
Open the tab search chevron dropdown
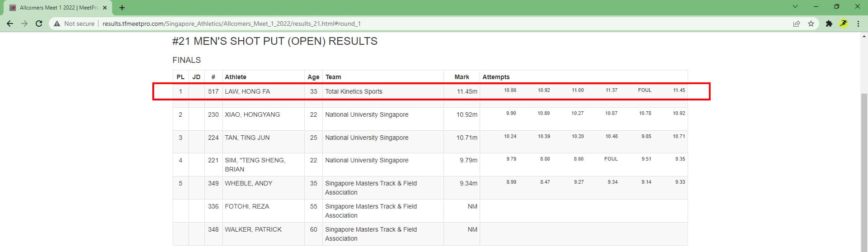pos(795,7)
